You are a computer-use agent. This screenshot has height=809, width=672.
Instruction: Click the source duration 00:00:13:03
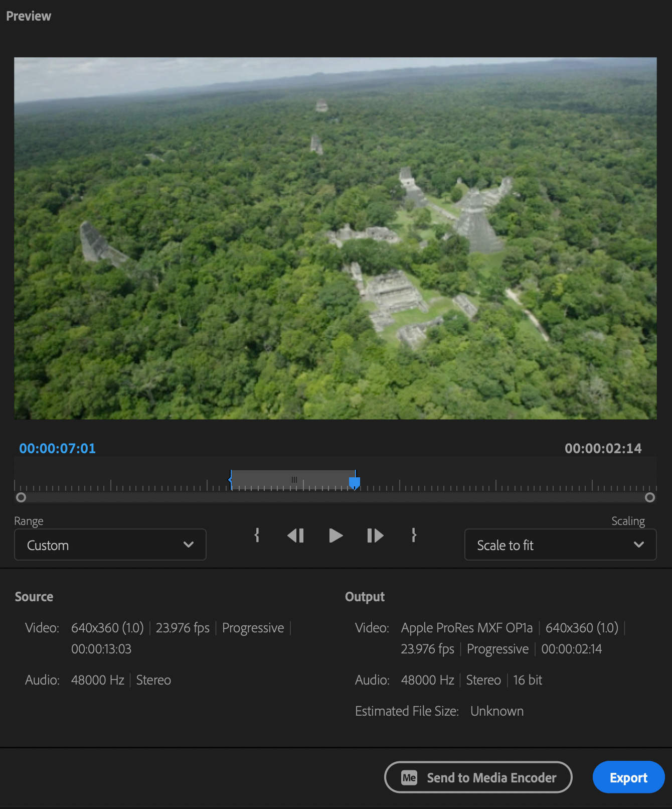pyautogui.click(x=101, y=649)
